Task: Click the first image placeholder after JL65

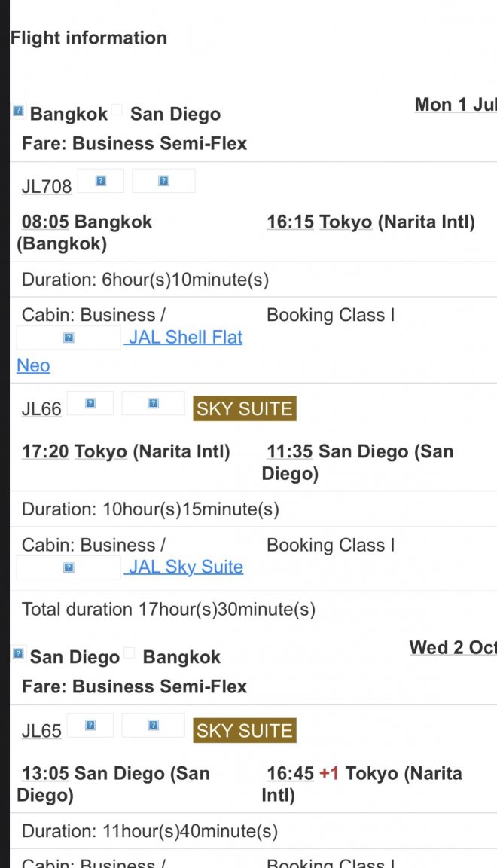Action: point(90,725)
